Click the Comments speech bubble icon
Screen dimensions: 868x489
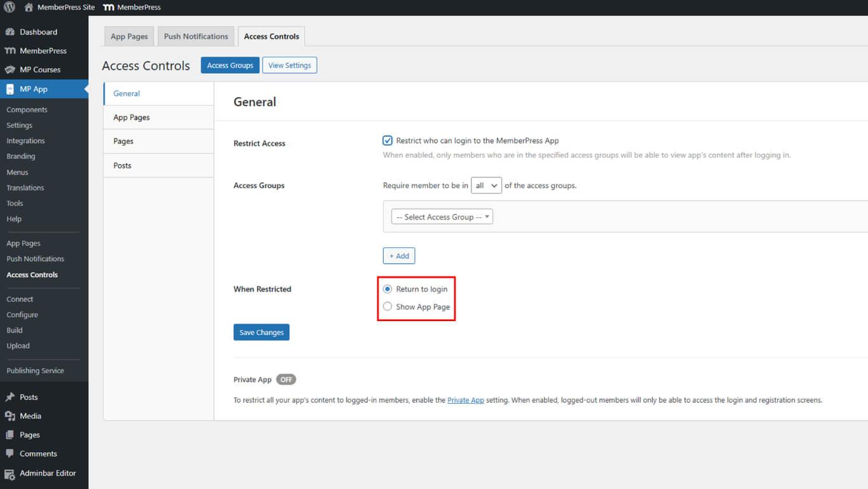tap(10, 454)
